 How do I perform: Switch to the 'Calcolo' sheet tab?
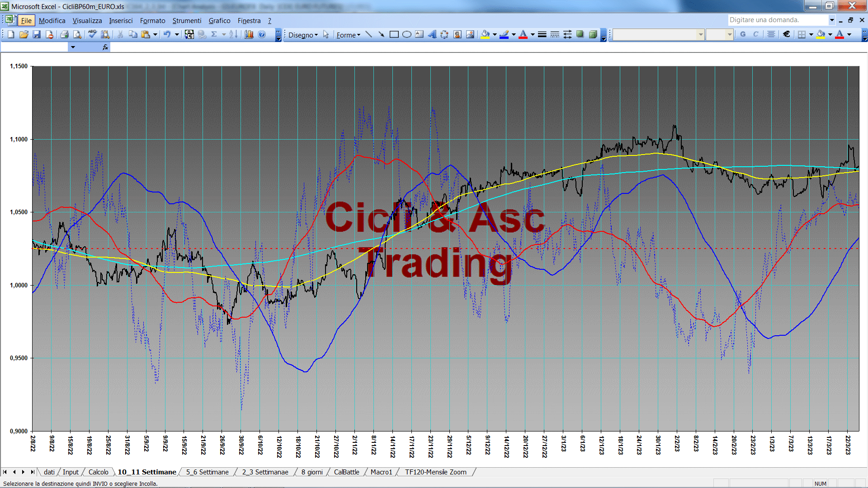click(x=98, y=472)
